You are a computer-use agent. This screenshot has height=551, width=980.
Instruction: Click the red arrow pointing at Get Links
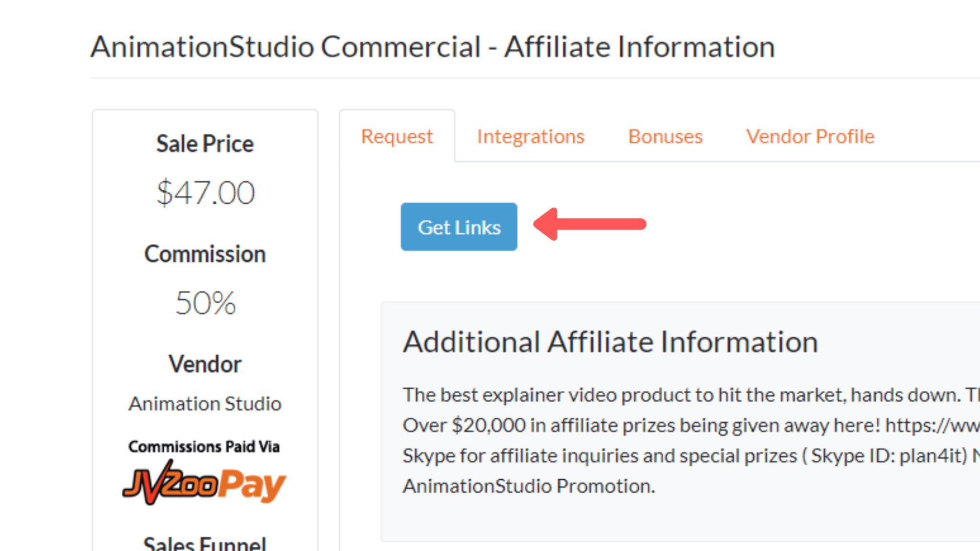click(590, 224)
